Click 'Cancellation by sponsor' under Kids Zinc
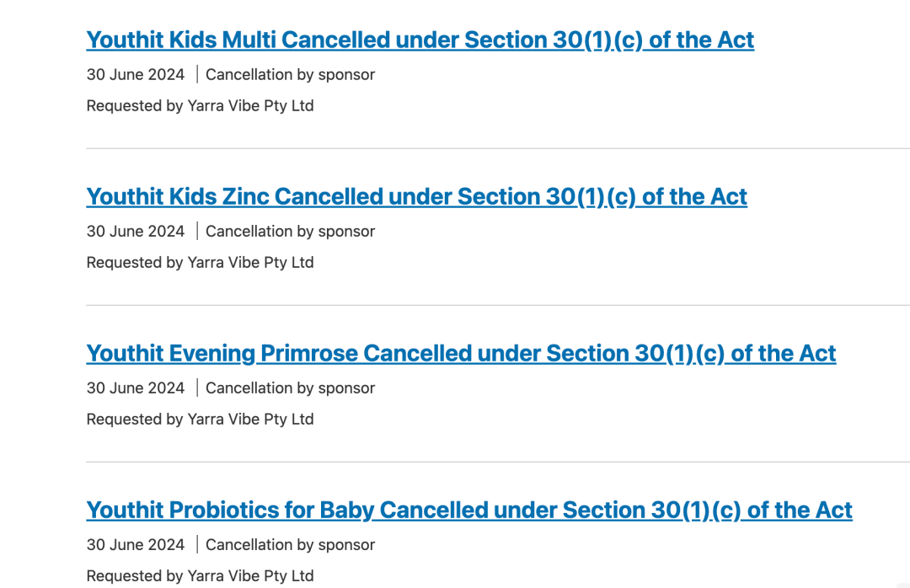This screenshot has width=910, height=588. [x=290, y=231]
